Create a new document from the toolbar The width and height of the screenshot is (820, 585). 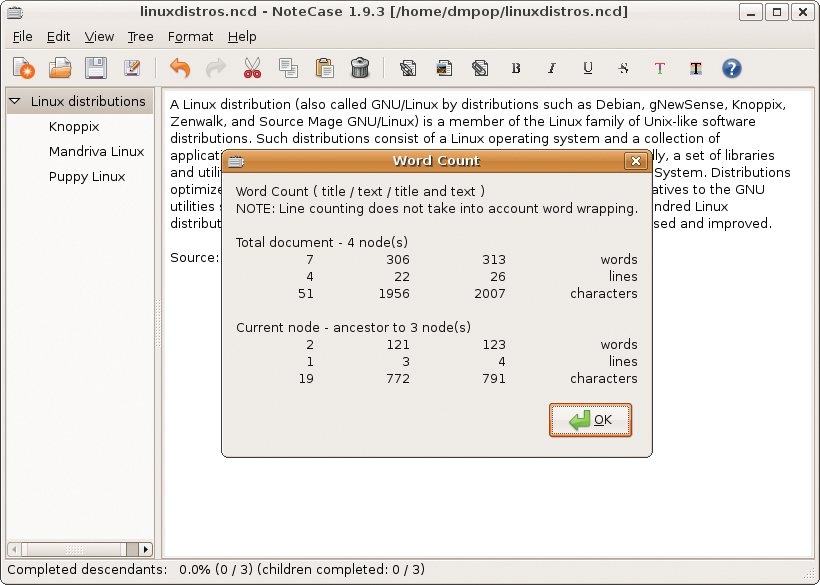24,68
